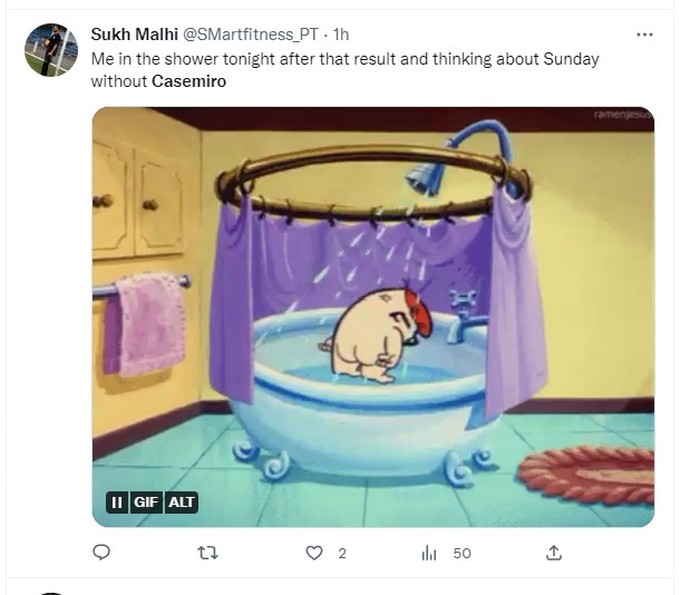This screenshot has height=595, width=700.
Task: Click the bold word Casemiro
Action: point(189,81)
